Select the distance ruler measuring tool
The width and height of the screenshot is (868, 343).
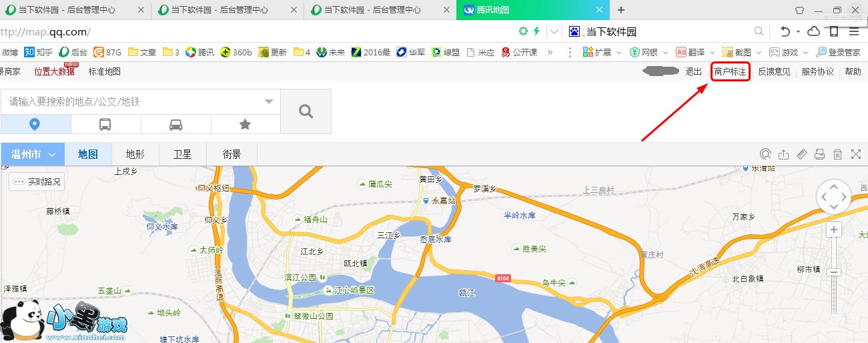coord(802,154)
